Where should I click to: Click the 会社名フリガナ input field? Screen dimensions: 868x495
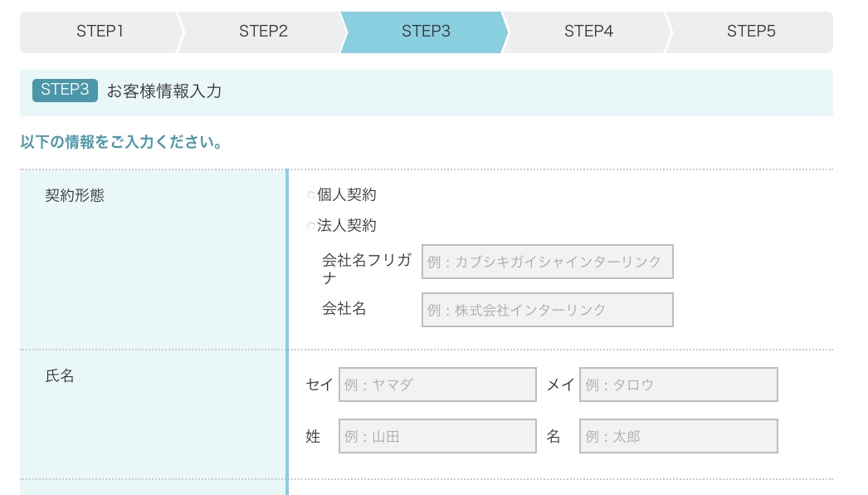[x=548, y=262]
